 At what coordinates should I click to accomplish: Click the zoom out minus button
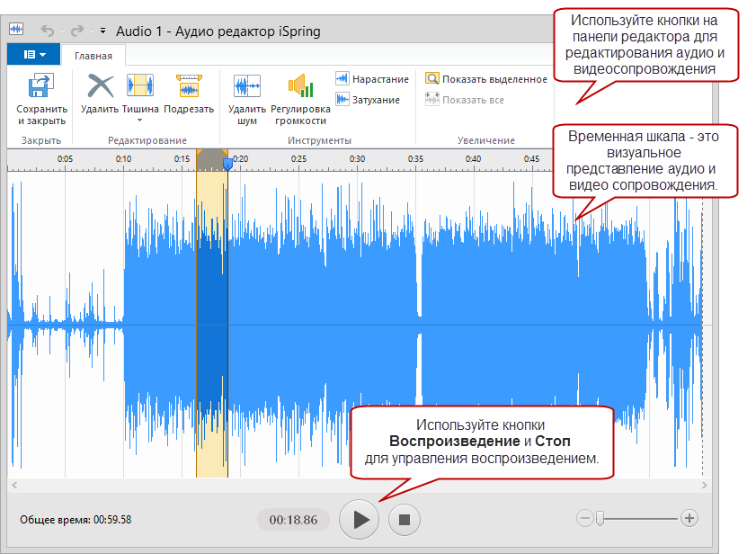584,519
